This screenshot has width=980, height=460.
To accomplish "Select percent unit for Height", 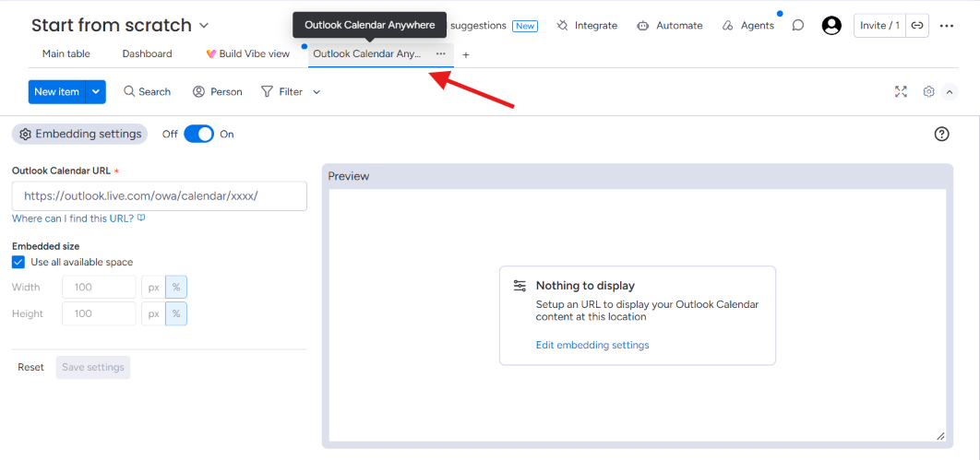I will click(176, 313).
